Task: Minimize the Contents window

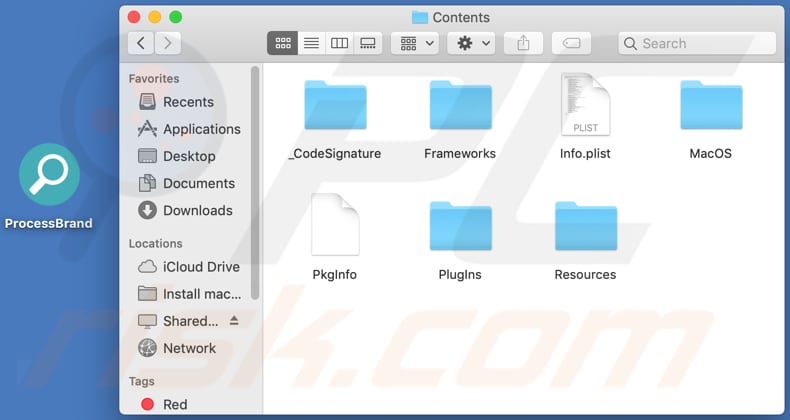Action: click(x=155, y=17)
